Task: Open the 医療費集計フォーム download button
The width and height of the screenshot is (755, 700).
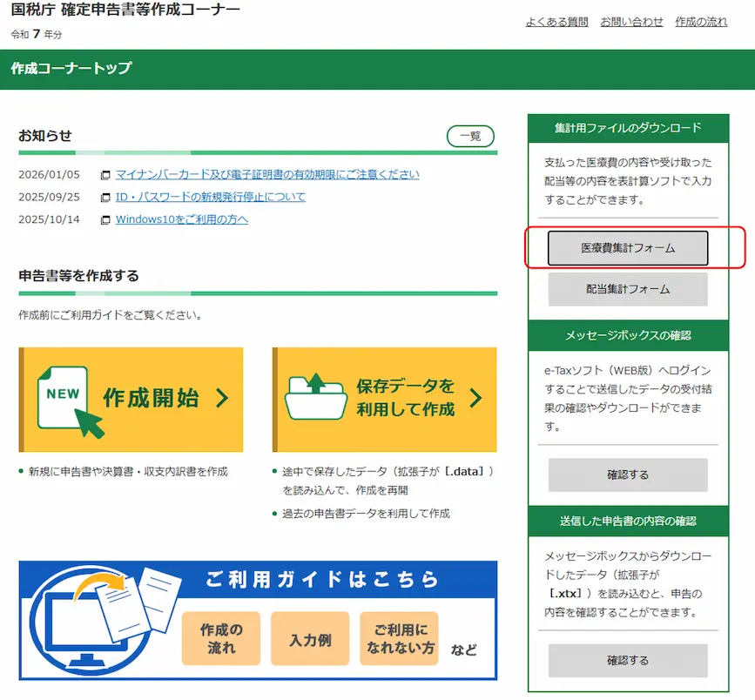Action: [x=628, y=248]
